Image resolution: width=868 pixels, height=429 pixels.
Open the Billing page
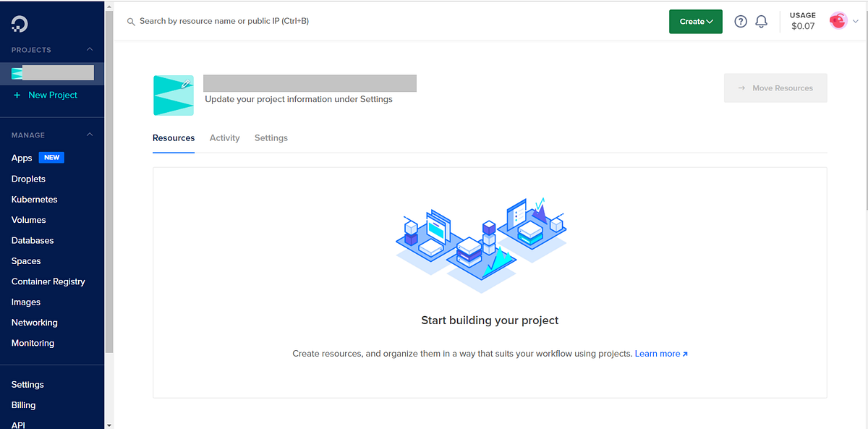click(23, 404)
